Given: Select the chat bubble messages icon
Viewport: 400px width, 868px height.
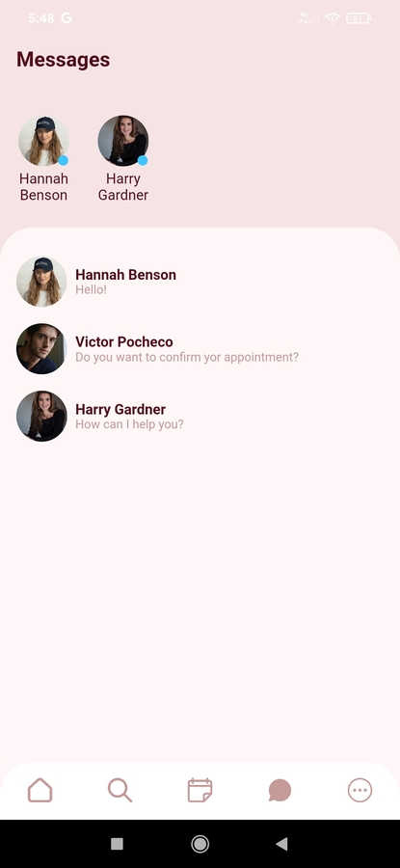Looking at the screenshot, I should point(280,790).
